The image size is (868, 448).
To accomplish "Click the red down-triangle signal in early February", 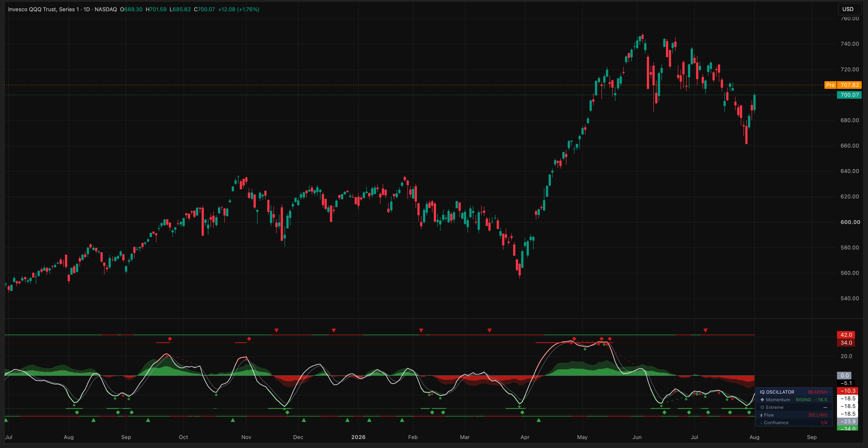I will (x=421, y=331).
